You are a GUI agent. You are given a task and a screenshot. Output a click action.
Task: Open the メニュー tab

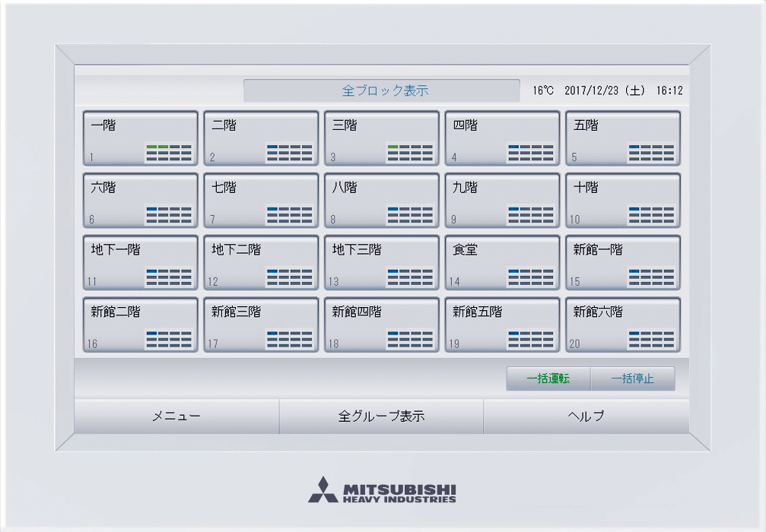click(x=176, y=416)
